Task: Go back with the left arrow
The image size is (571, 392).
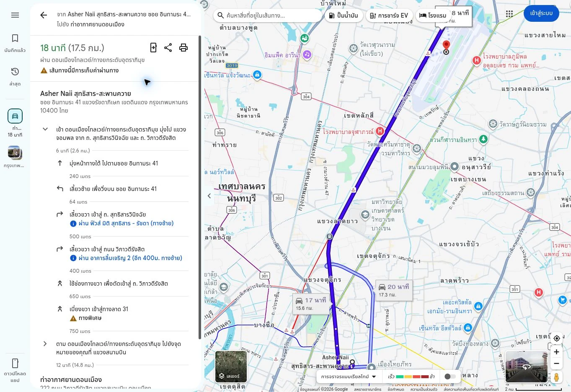Action: tap(44, 15)
